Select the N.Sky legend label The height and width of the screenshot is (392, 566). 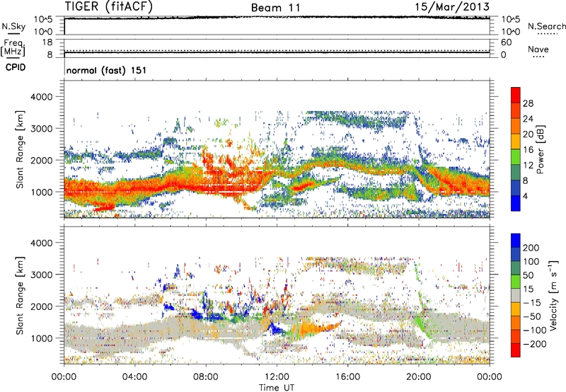click(13, 26)
